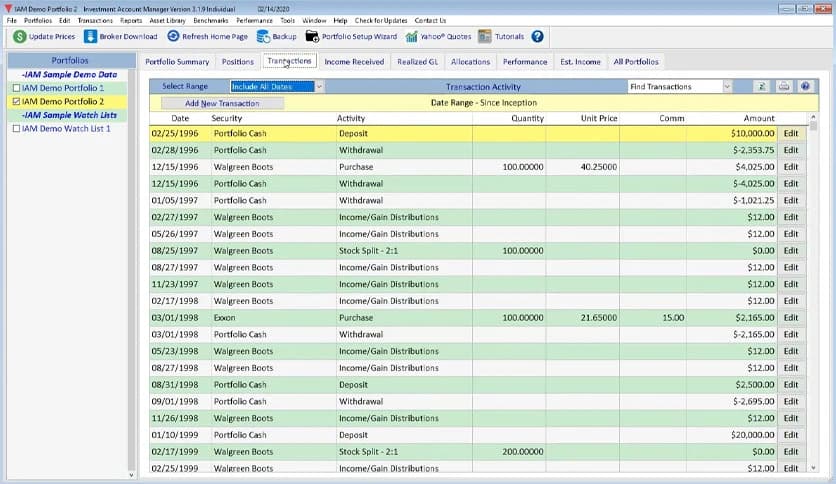
Task: Switch to Portfolio Summary tab
Action: tap(177, 61)
